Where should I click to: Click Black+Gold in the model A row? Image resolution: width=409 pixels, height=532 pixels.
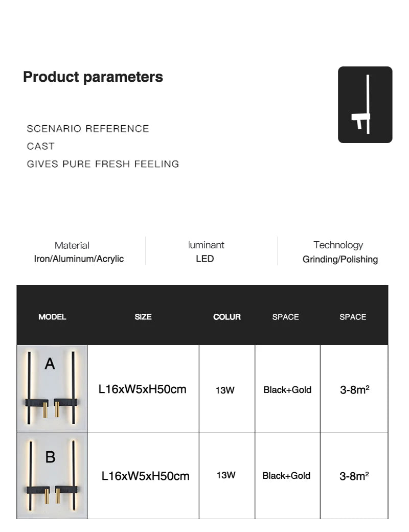click(x=287, y=390)
